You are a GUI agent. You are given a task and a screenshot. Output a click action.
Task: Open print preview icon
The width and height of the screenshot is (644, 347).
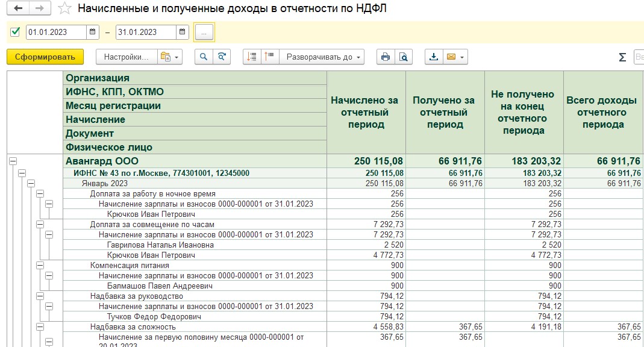click(403, 57)
